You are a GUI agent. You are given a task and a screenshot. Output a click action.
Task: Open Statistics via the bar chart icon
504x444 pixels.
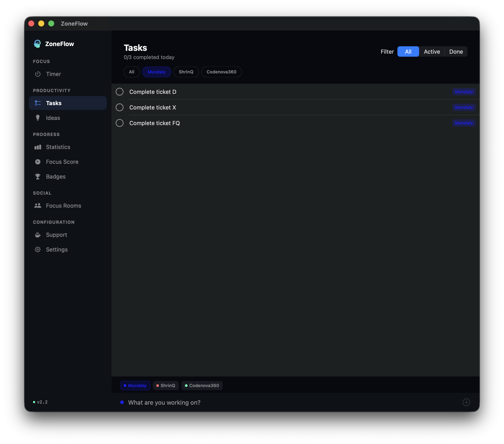coord(38,147)
